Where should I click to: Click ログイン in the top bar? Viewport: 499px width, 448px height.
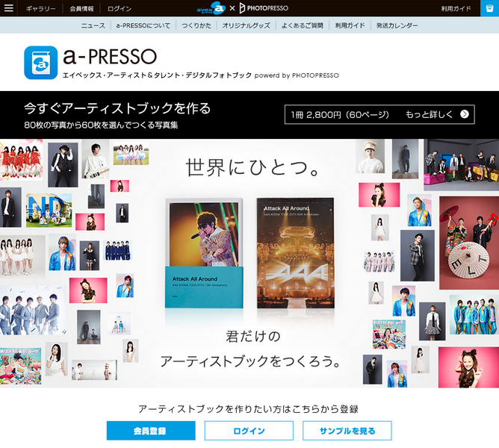120,9
